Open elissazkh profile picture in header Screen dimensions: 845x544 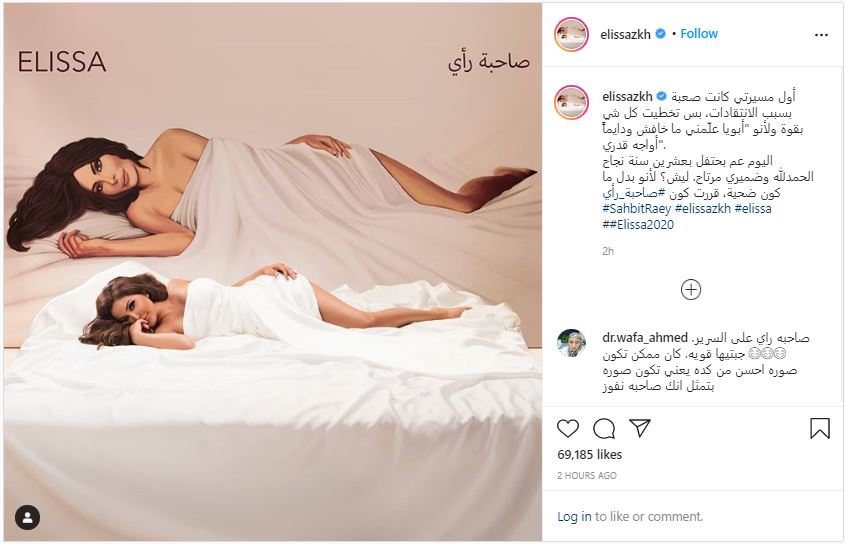coord(572,34)
